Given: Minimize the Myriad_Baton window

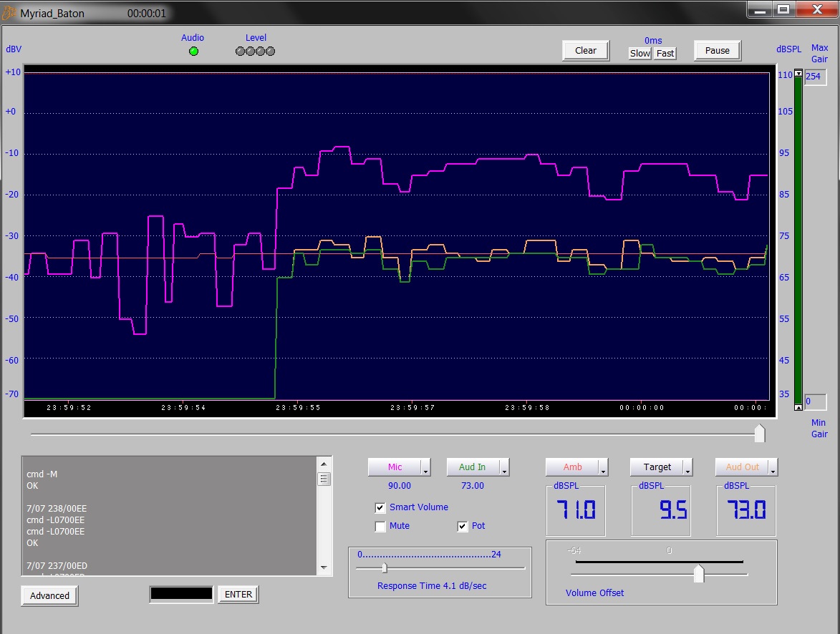Looking at the screenshot, I should pos(759,9).
